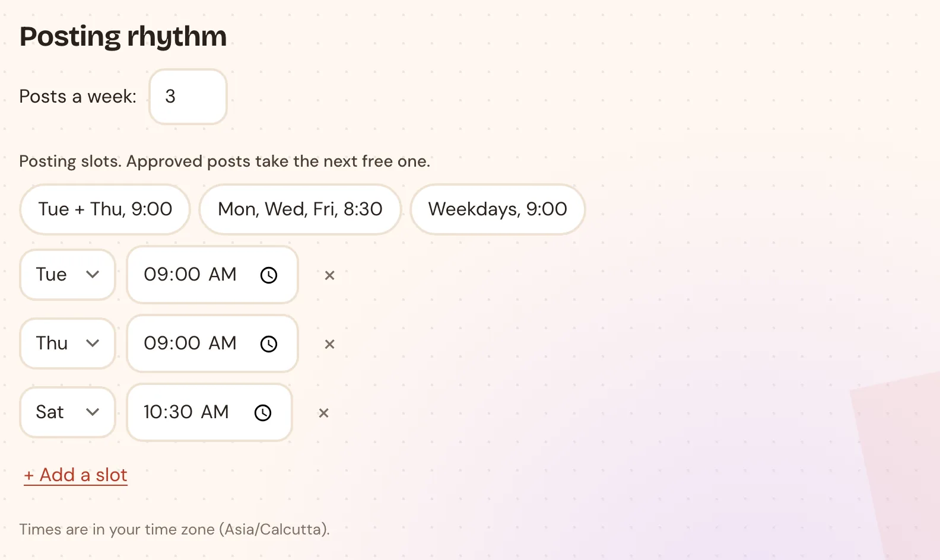This screenshot has width=940, height=560.
Task: Click the Sat slot time field 10:30 AM
Action: (209, 412)
